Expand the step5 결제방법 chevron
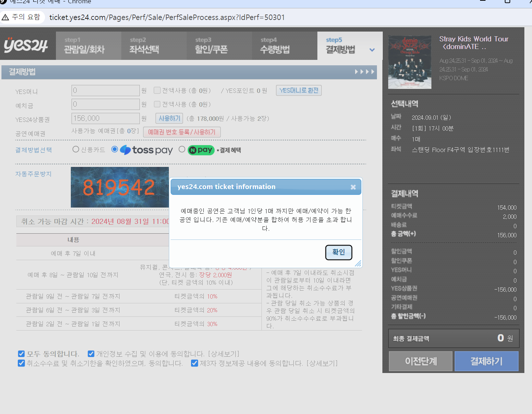532x414 pixels. point(372,50)
